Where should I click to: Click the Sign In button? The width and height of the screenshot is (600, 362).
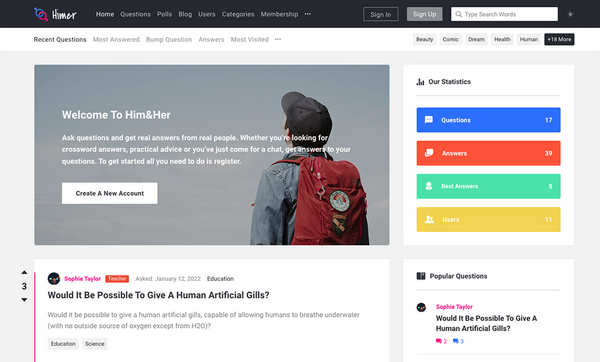pos(380,14)
